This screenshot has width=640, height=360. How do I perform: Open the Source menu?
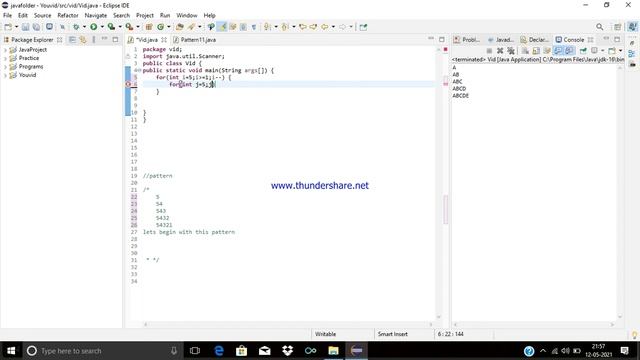pos(42,15)
